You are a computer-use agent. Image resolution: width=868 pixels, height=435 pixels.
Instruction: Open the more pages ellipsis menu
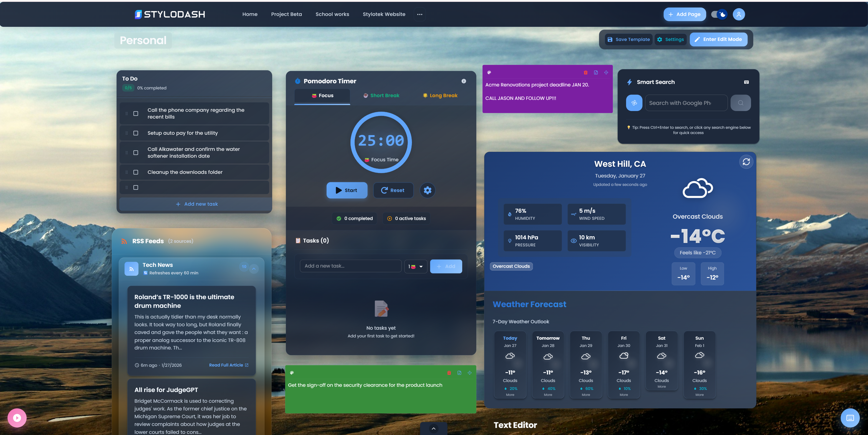pos(419,14)
